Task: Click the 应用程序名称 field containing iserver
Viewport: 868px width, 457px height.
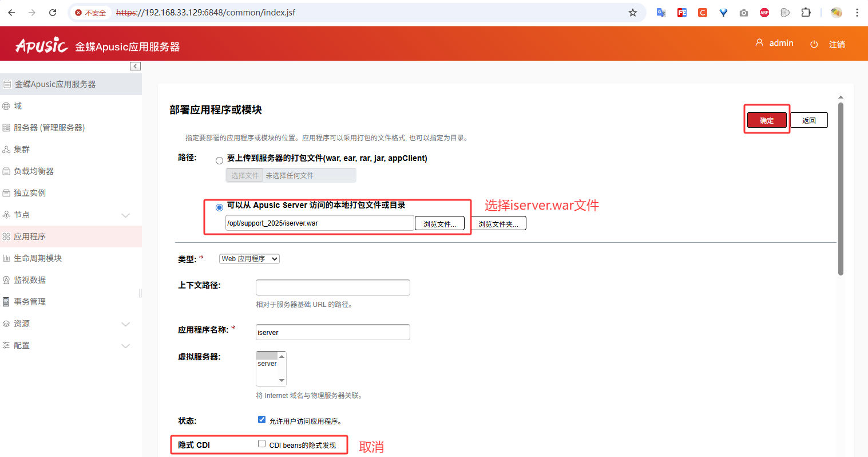Action: click(333, 332)
